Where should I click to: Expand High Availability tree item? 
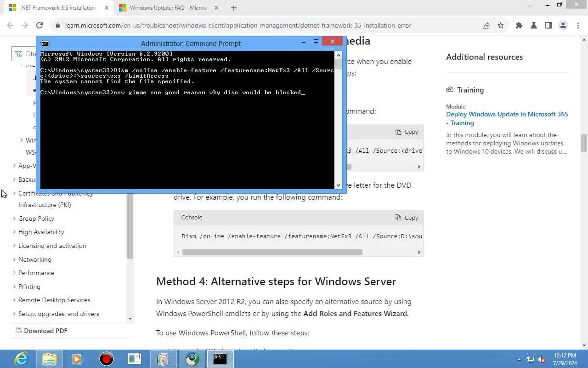(x=41, y=232)
